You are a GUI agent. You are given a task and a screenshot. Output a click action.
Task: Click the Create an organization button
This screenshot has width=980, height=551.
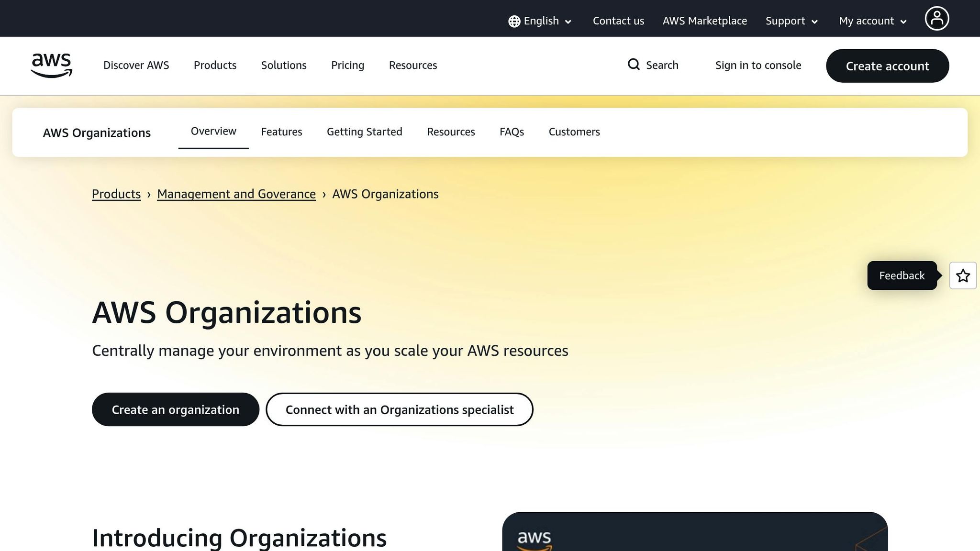[175, 409]
